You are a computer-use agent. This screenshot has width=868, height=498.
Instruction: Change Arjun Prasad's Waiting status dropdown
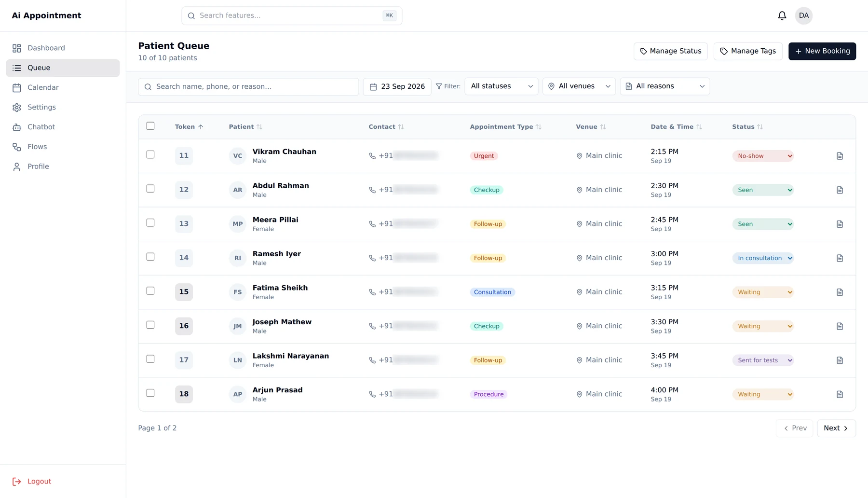point(763,394)
